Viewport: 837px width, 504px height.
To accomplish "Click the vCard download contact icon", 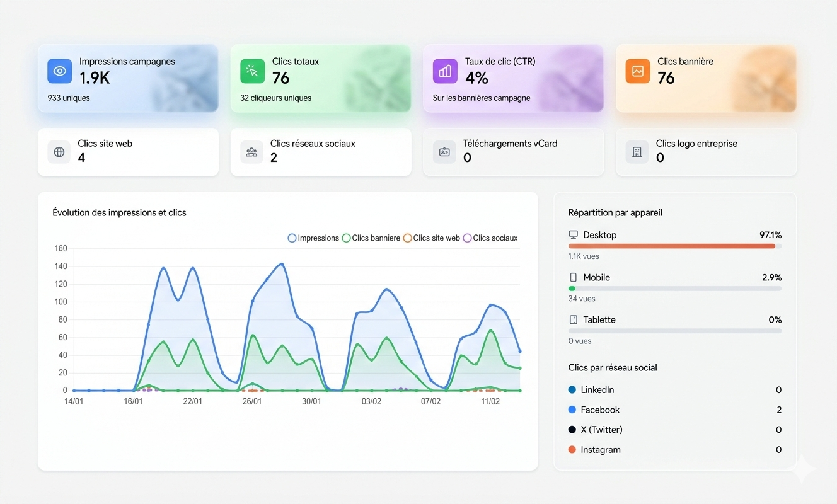I will [x=444, y=152].
